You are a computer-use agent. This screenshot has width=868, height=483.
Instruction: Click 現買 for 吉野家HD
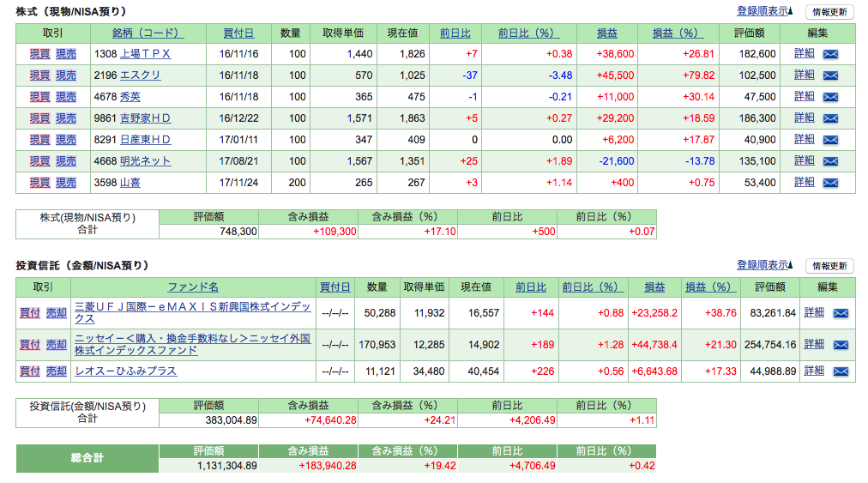(x=39, y=118)
